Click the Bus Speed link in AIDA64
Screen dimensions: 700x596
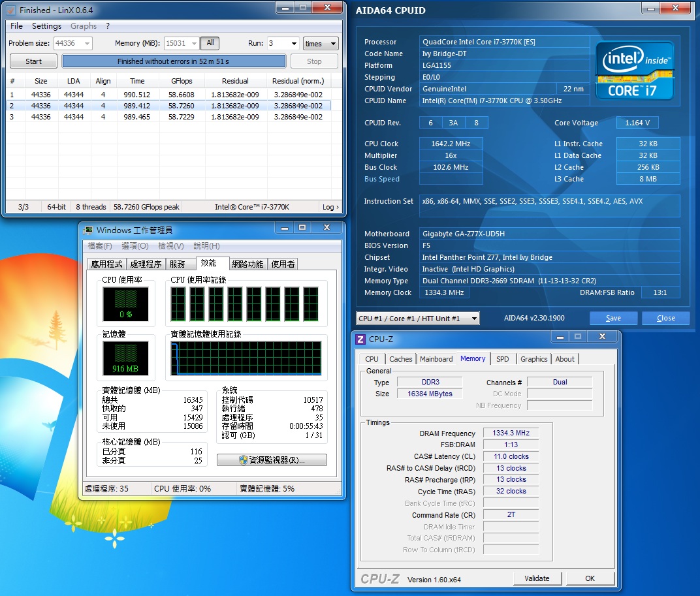(382, 179)
